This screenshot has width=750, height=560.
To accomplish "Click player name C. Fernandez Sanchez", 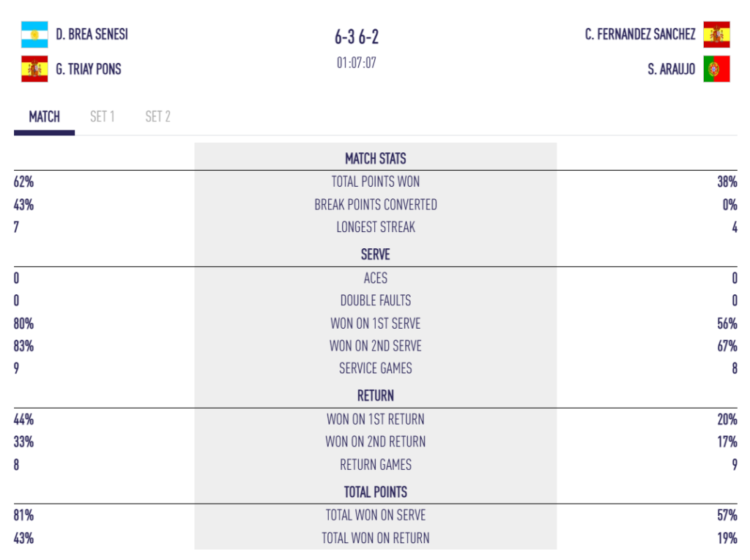I will [640, 34].
